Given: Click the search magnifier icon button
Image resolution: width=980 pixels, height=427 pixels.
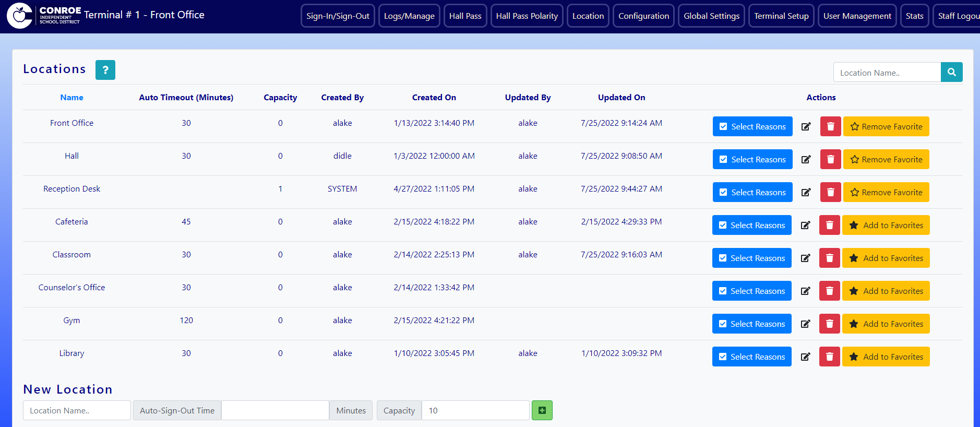Looking at the screenshot, I should coord(951,73).
